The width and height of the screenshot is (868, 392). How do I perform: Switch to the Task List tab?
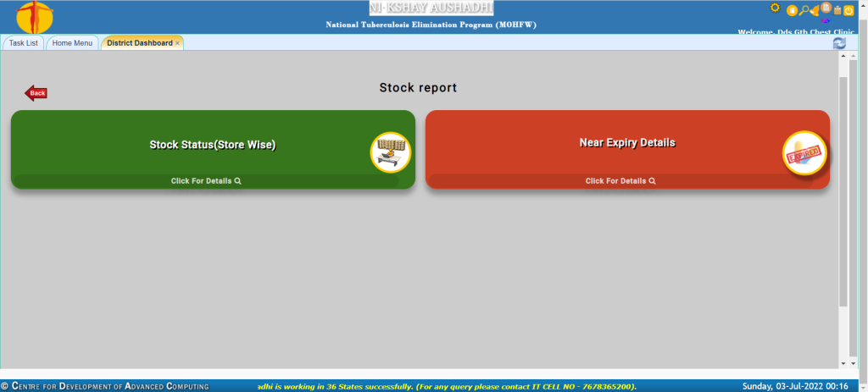(23, 42)
